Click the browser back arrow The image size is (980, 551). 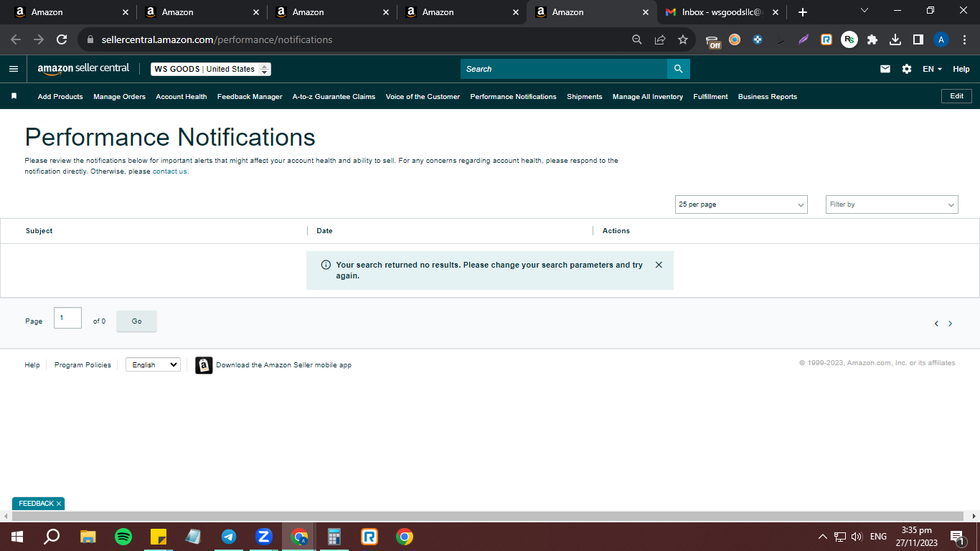(16, 39)
